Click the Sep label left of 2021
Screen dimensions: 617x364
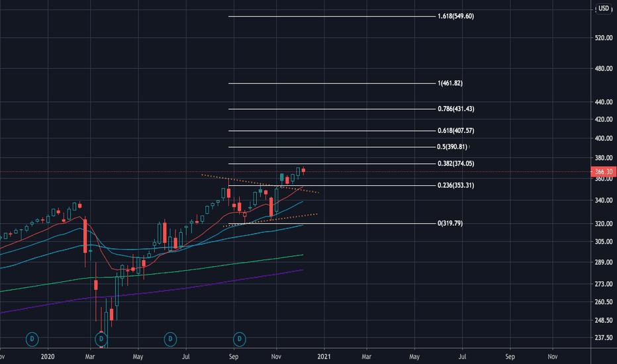tap(234, 357)
